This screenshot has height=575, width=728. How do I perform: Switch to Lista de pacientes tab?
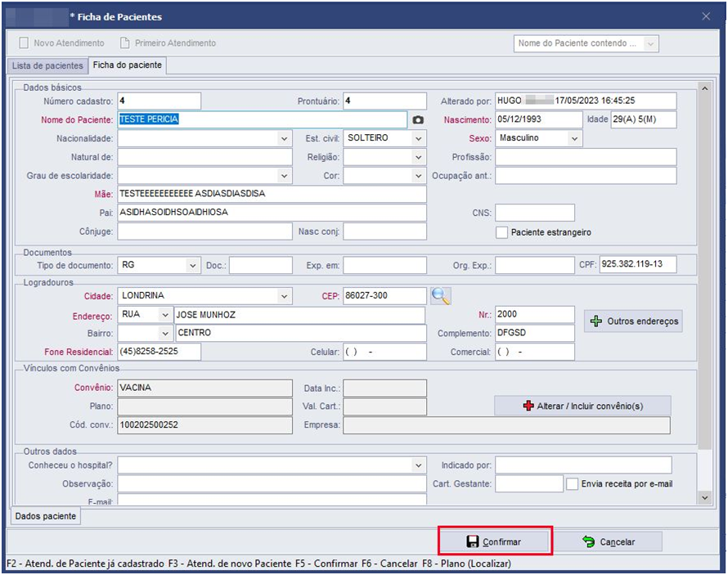click(x=47, y=65)
